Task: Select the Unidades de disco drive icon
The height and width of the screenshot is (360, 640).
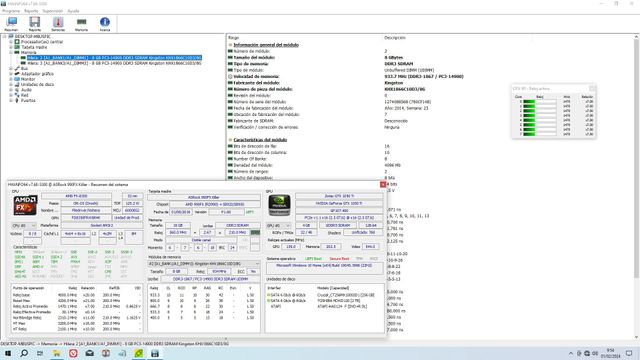Action: 17,84
